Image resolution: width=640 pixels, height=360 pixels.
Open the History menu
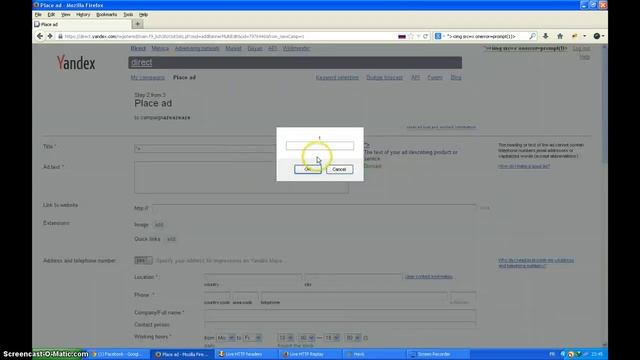click(83, 15)
